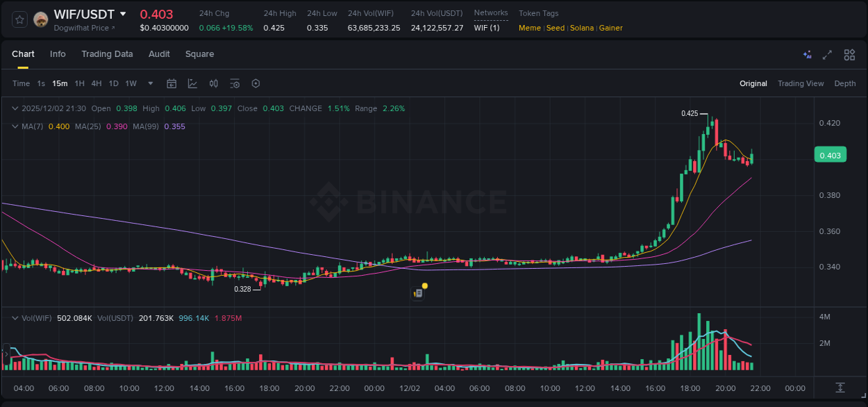Launch the Binance AI assistant icon
This screenshot has width=868, height=407.
807,54
